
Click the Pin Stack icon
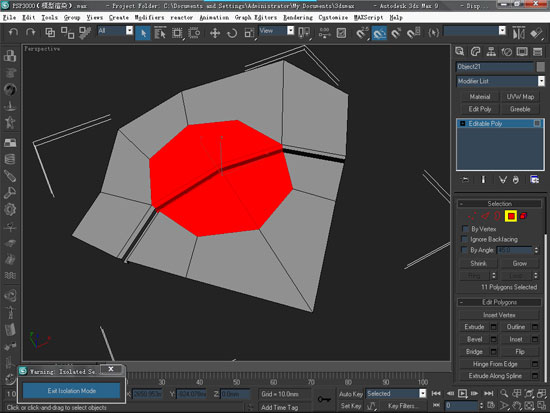tap(465, 180)
